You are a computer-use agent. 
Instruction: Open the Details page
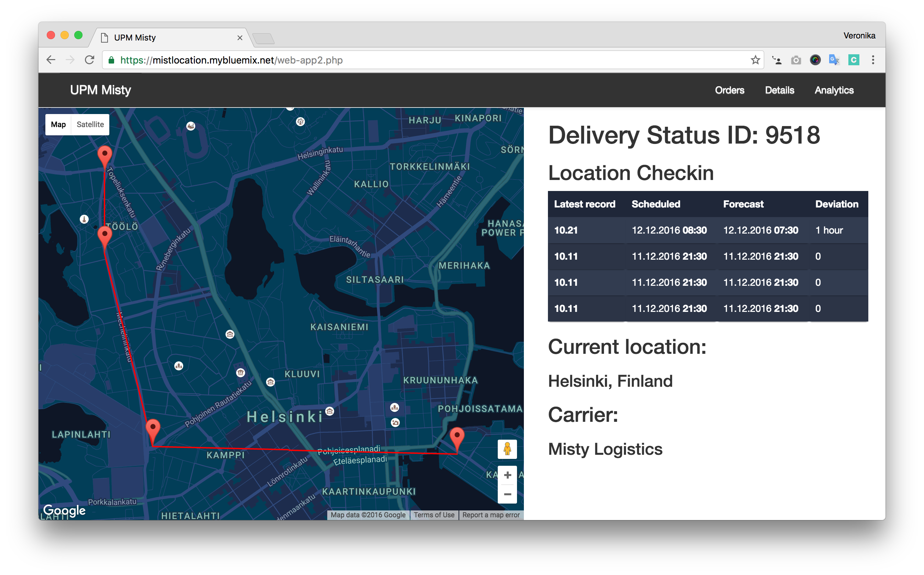779,90
